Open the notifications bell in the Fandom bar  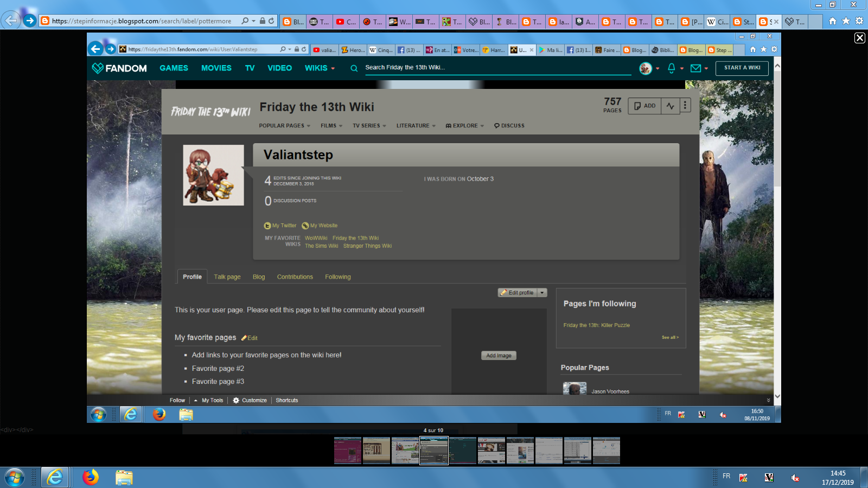pos(675,68)
